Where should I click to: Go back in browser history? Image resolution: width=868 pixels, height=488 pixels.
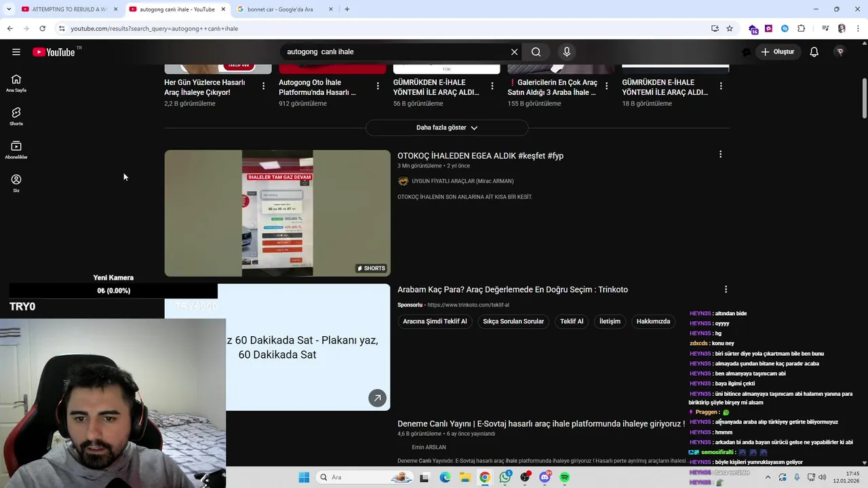(9, 28)
